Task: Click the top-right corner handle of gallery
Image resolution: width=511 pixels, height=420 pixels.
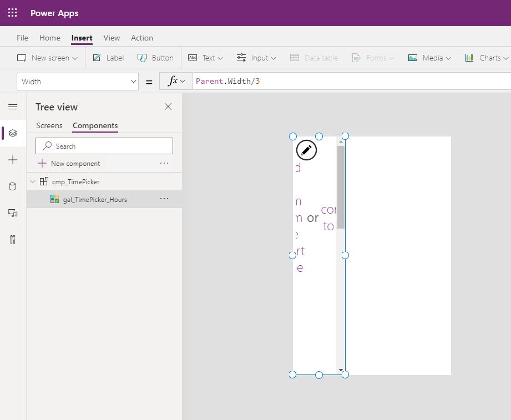Action: pyautogui.click(x=345, y=136)
